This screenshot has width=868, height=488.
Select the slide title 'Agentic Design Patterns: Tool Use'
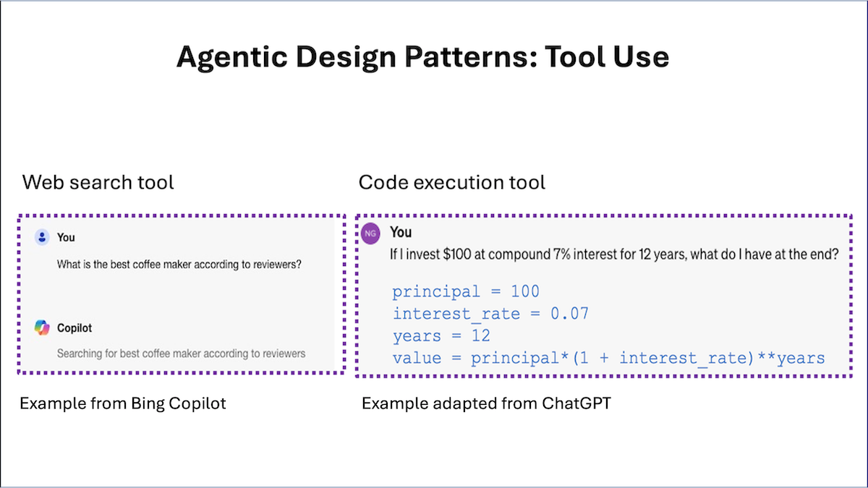[x=422, y=57]
